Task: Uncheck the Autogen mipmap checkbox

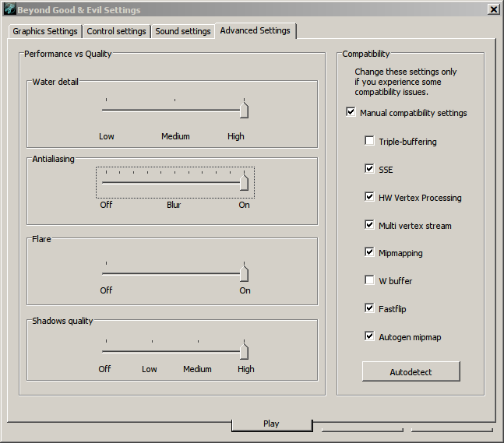Action: [x=370, y=336]
